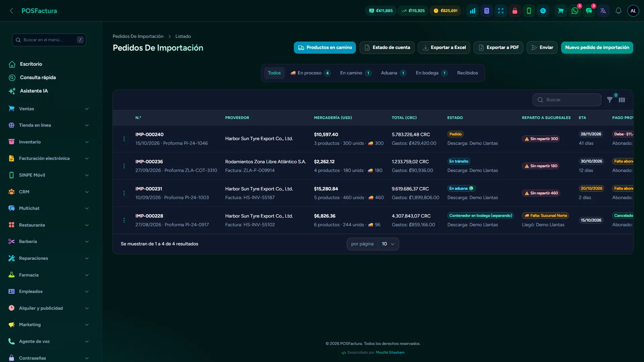This screenshot has width=644, height=362.
Task: Switch to the Recibidos tab
Action: (468, 73)
